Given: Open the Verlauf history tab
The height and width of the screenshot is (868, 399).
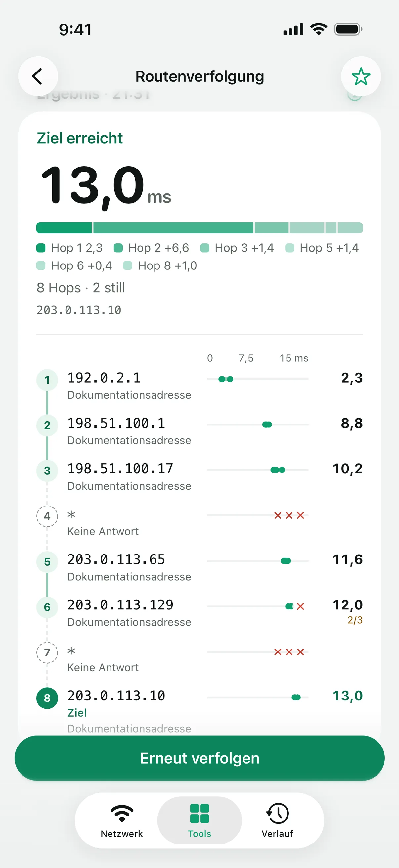Looking at the screenshot, I should [278, 820].
